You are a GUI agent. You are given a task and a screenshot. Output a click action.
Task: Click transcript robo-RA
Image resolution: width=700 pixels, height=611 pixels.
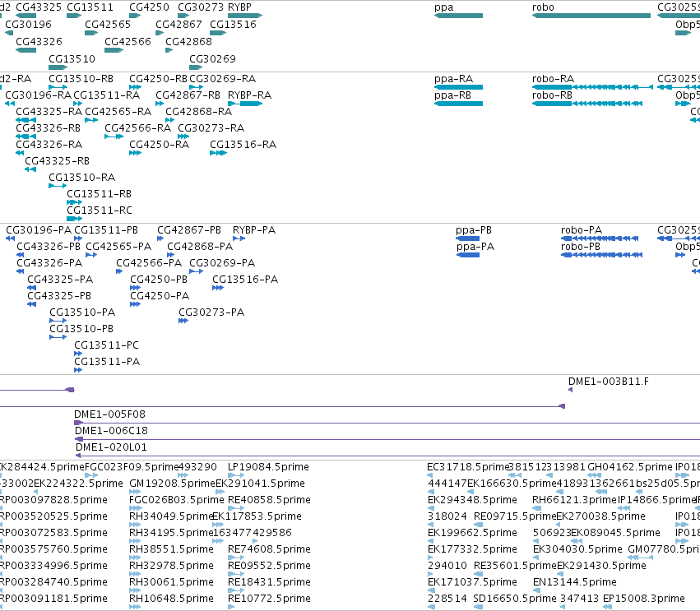click(592, 87)
